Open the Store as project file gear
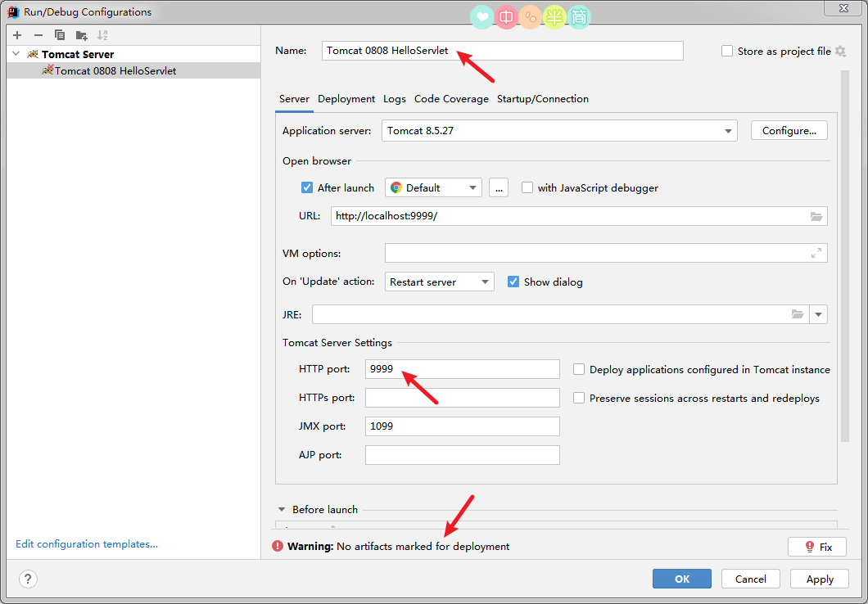The width and height of the screenshot is (868, 604). (x=840, y=52)
